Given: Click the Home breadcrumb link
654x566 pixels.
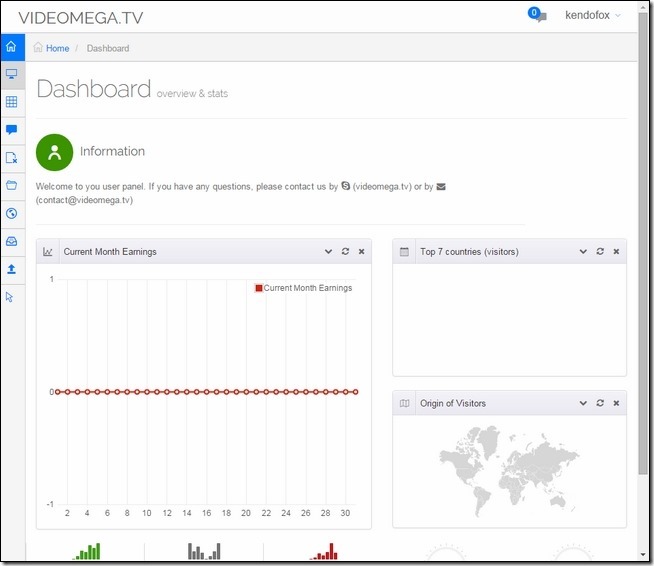Looking at the screenshot, I should pos(58,48).
